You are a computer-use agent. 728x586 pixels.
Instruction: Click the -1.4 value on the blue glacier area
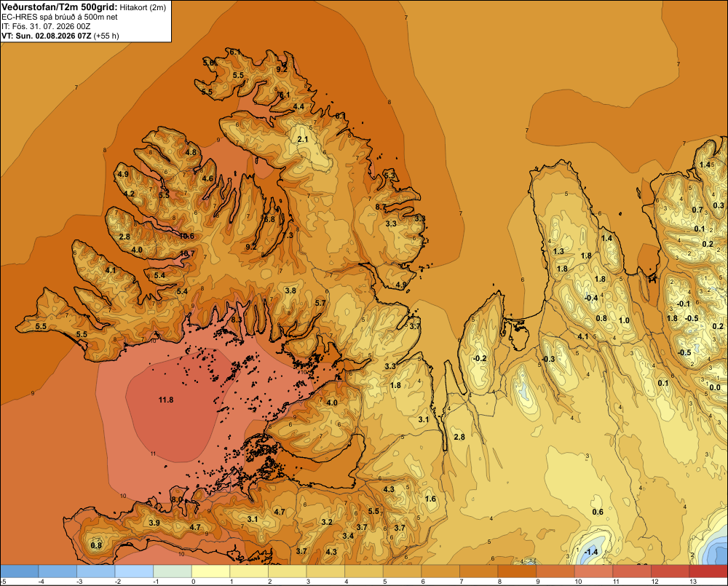[590, 552]
